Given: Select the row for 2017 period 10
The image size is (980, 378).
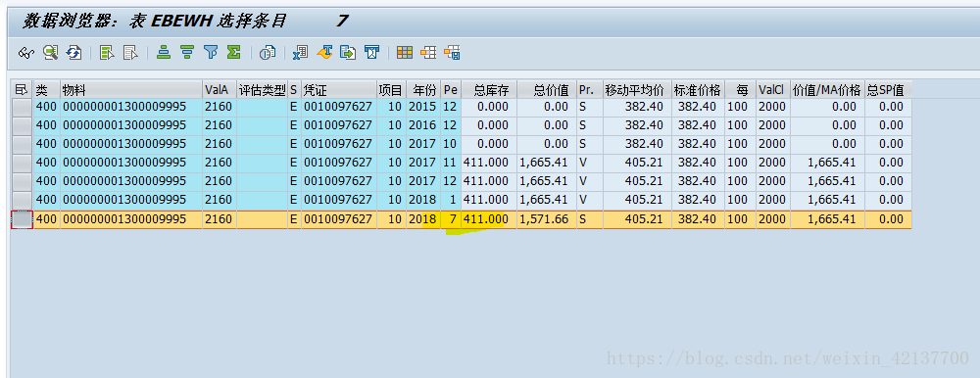Looking at the screenshot, I should click(x=22, y=144).
